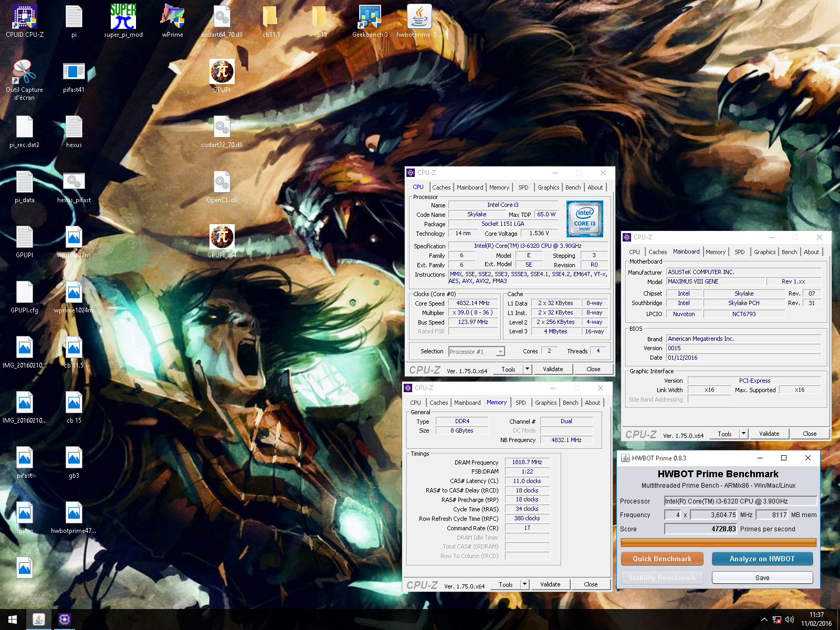
Task: Open the hexus text file icon
Action: tap(74, 131)
